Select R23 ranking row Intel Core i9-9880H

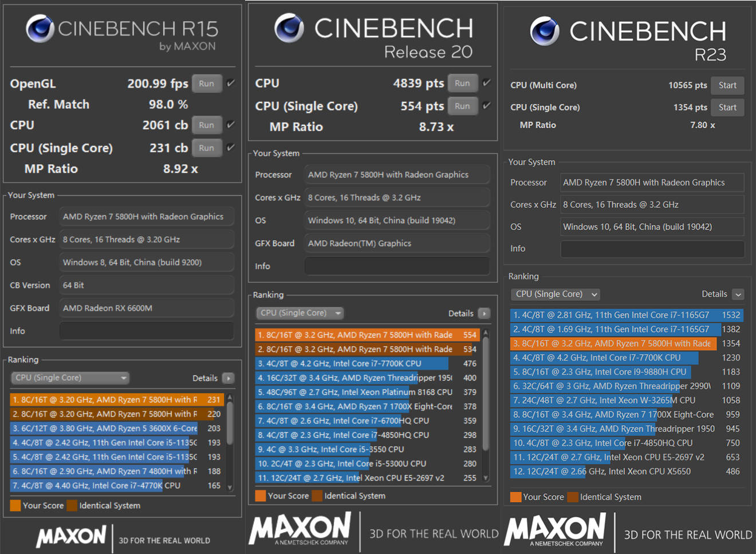pos(627,372)
